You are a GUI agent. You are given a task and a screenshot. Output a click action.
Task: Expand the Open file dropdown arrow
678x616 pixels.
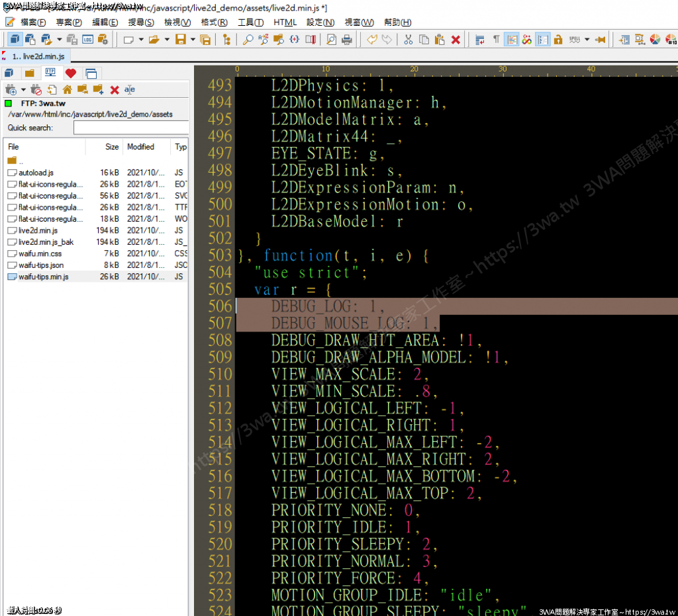[166, 40]
